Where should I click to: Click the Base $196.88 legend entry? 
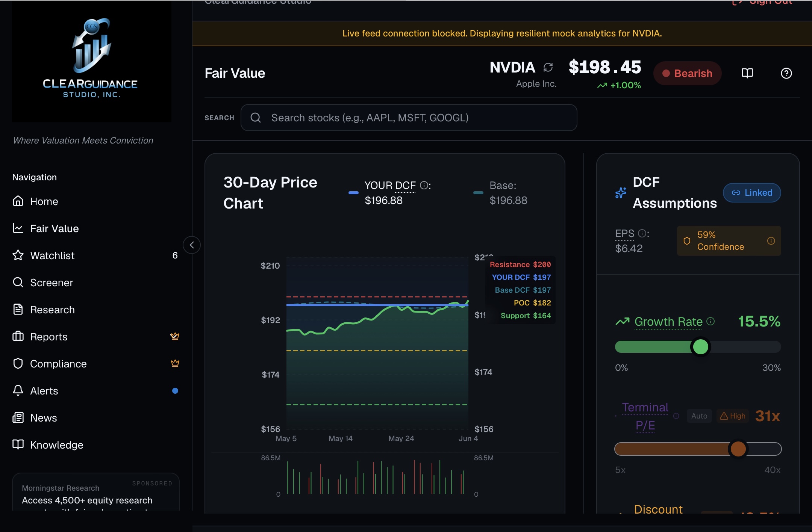[501, 193]
